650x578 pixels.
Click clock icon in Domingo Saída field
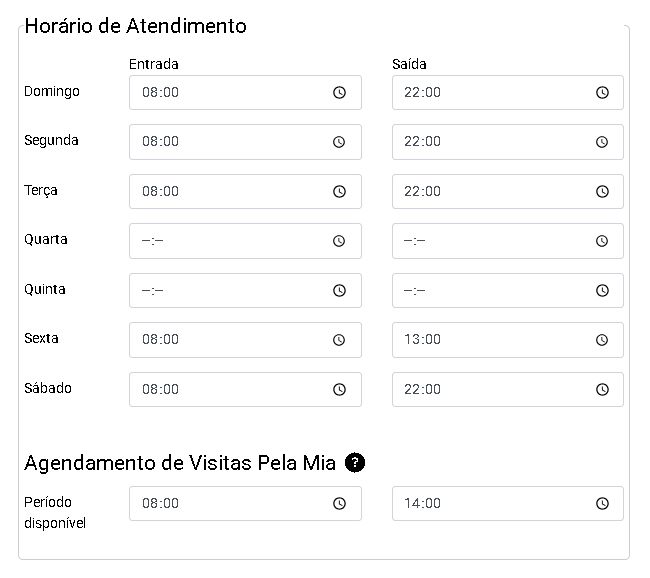tap(602, 92)
